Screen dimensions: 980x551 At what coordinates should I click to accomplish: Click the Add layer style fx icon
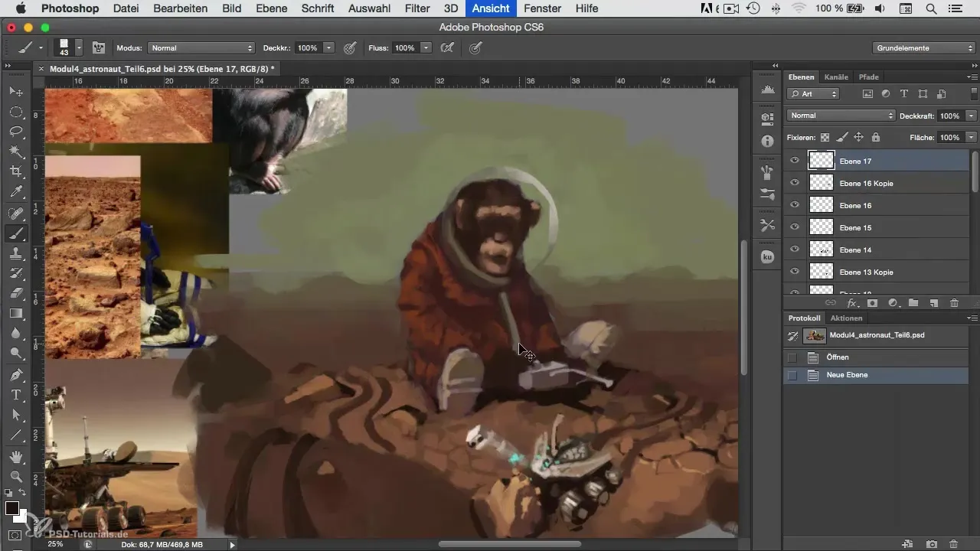(851, 303)
